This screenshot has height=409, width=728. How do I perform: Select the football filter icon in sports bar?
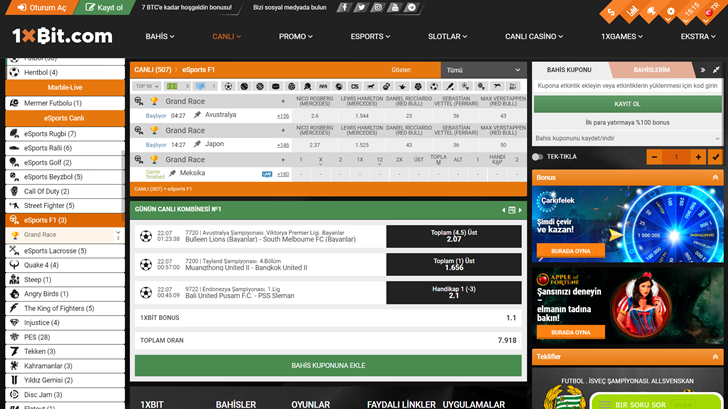click(x=228, y=86)
